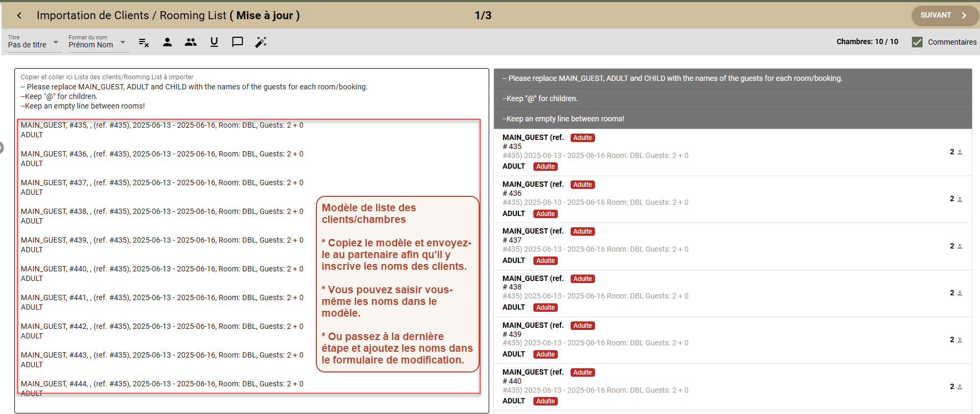Image resolution: width=980 pixels, height=414 pixels.
Task: Click the comment bubble icon
Action: [238, 42]
